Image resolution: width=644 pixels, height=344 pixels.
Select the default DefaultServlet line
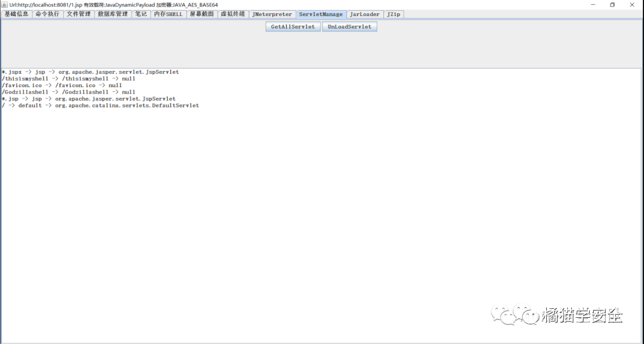tap(100, 106)
